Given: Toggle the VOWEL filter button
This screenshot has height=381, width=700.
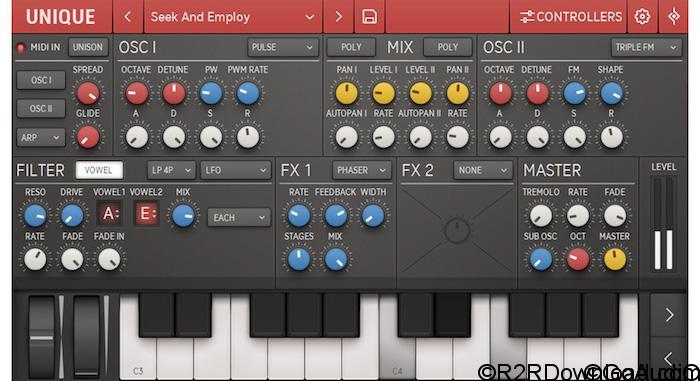Looking at the screenshot, I should pos(99,170).
